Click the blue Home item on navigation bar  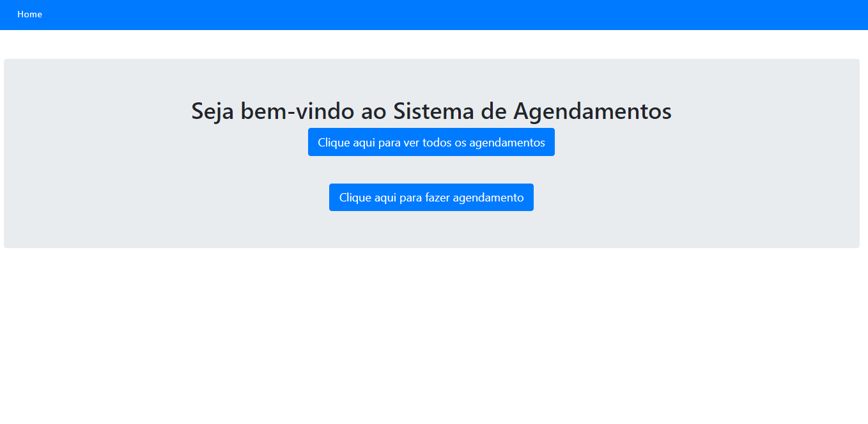pos(29,14)
